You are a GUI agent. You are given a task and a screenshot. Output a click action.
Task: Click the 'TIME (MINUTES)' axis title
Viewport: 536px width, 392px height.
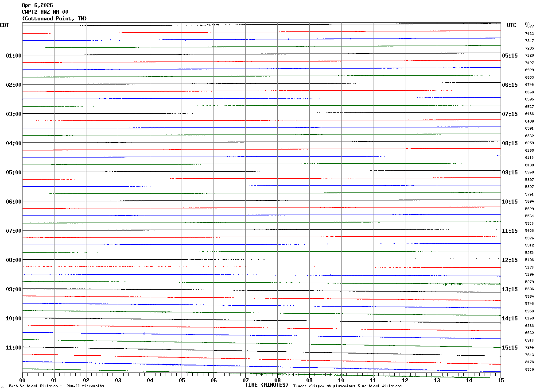267,385
